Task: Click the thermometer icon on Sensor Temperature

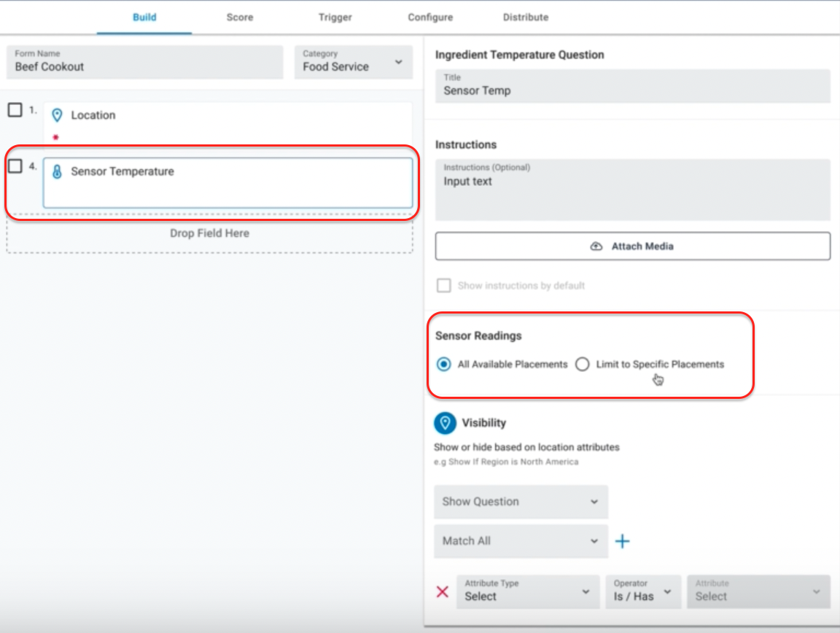Action: click(57, 171)
